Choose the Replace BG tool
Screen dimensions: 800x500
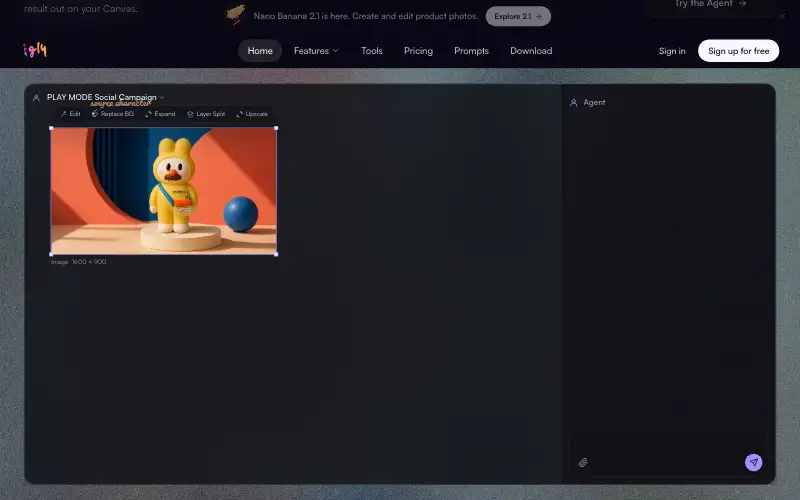click(x=113, y=114)
